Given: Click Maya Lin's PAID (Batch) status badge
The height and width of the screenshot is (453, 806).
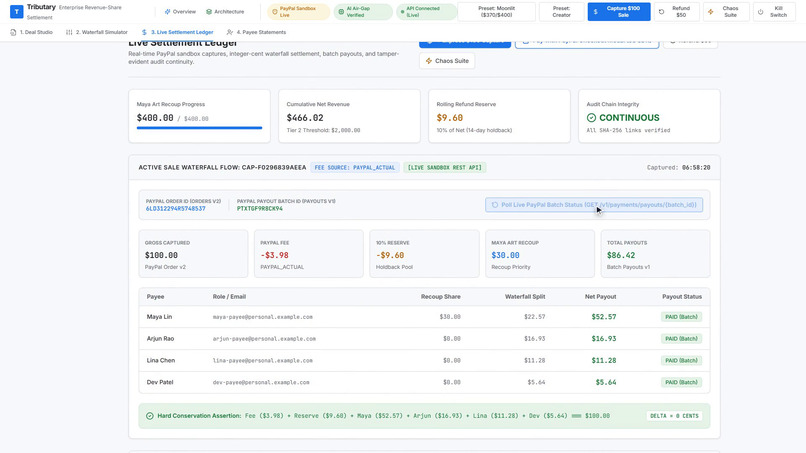Looking at the screenshot, I should (x=681, y=317).
